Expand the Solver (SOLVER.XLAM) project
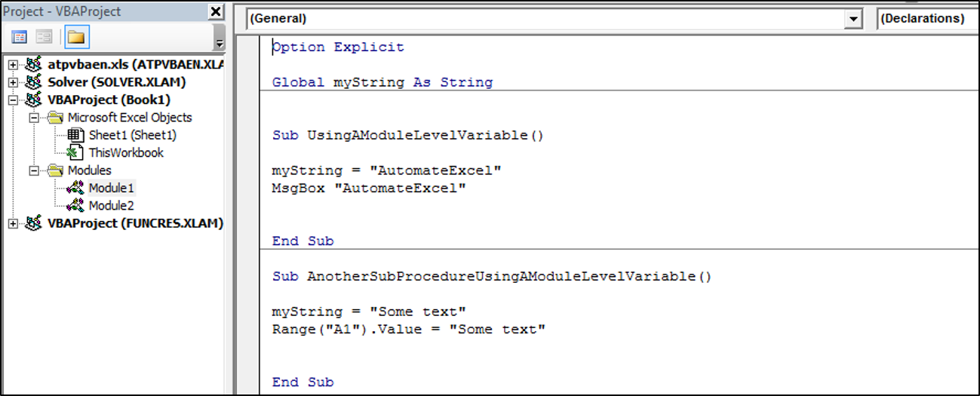The image size is (980, 396). [13, 81]
